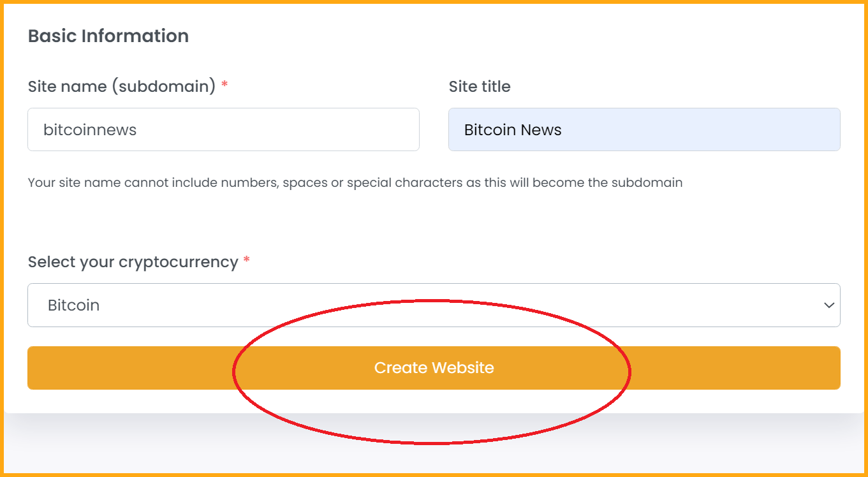The width and height of the screenshot is (868, 477).
Task: Click the word 'subdomain' in help text
Action: pyautogui.click(x=647, y=183)
